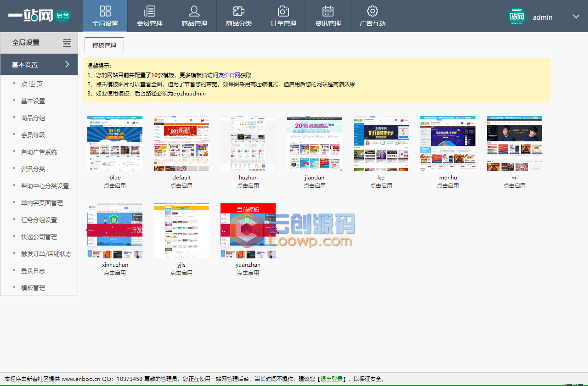The width and height of the screenshot is (588, 386).
Task: Click 点击启用 under xinhuzhan template
Action: pyautogui.click(x=115, y=273)
